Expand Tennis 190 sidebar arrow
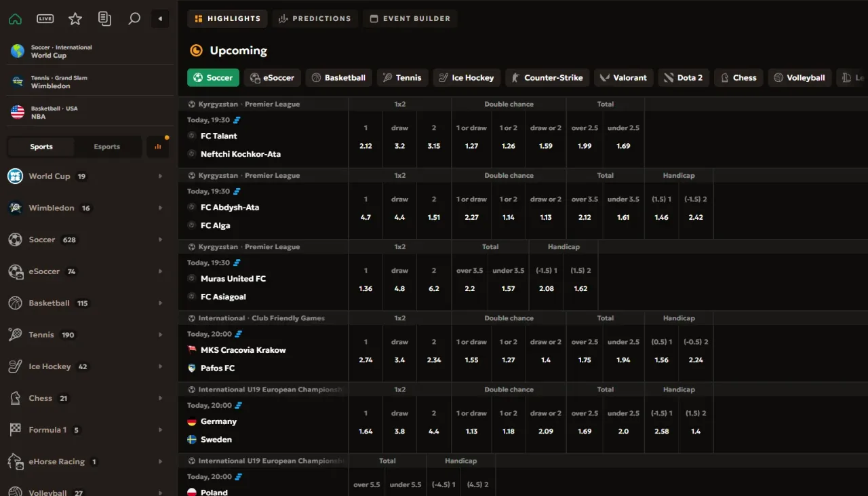This screenshot has width=868, height=496. coord(161,335)
